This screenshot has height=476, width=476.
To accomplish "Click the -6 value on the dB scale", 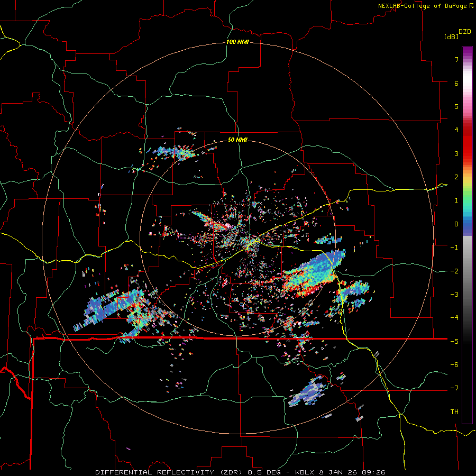I will 454,365.
